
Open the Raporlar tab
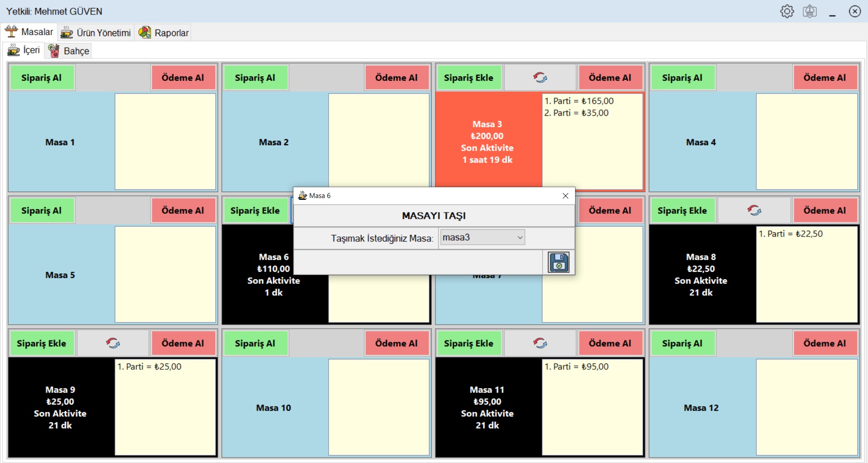[x=164, y=33]
